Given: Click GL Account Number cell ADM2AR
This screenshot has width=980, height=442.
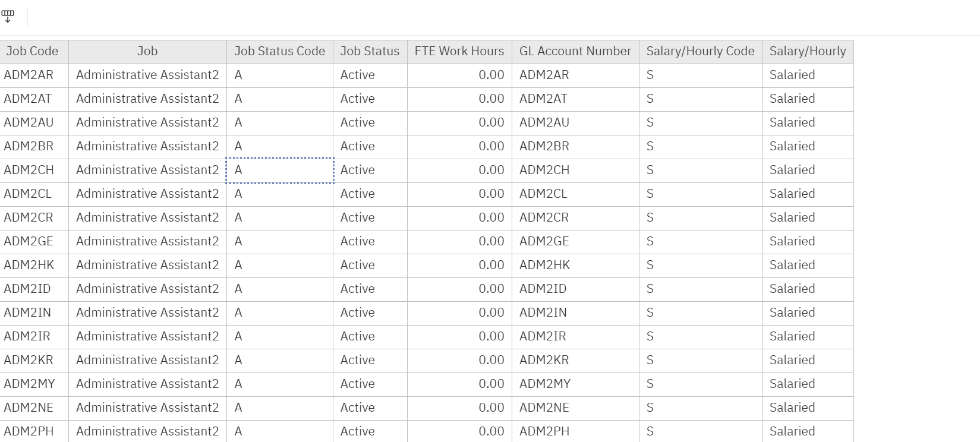Looking at the screenshot, I should (x=575, y=75).
